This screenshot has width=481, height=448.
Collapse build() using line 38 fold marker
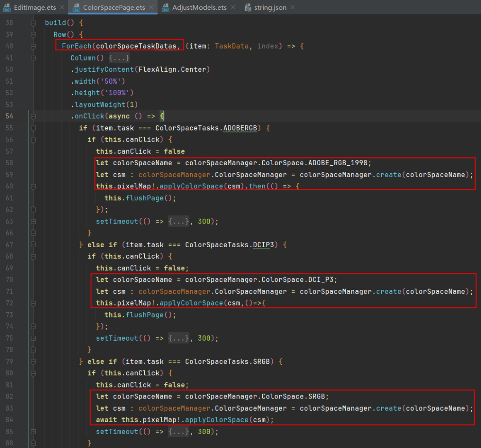(33, 23)
